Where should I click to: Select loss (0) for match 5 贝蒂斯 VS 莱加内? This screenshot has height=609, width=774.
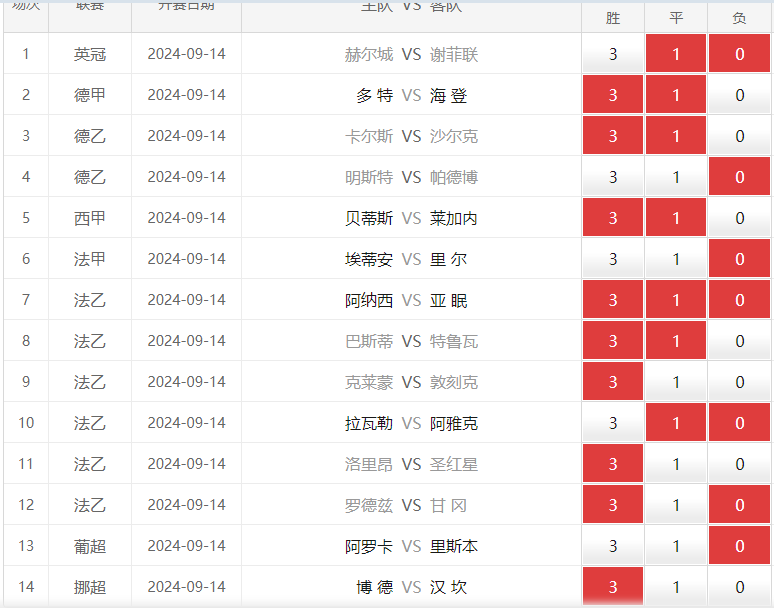(739, 217)
